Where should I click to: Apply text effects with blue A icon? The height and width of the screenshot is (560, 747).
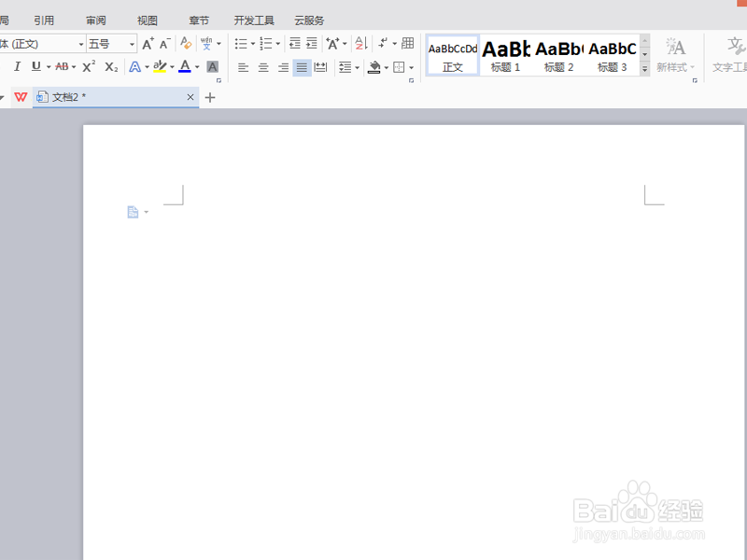click(x=134, y=66)
